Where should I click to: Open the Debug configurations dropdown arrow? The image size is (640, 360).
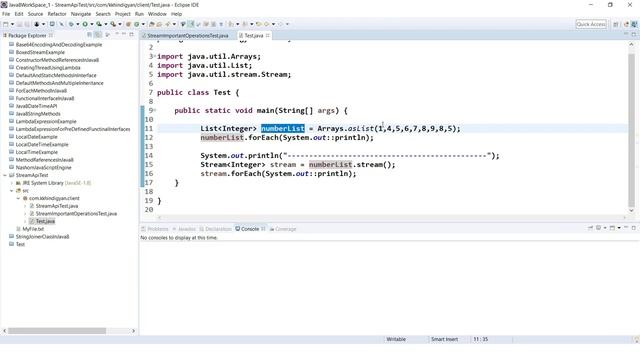coord(78,24)
